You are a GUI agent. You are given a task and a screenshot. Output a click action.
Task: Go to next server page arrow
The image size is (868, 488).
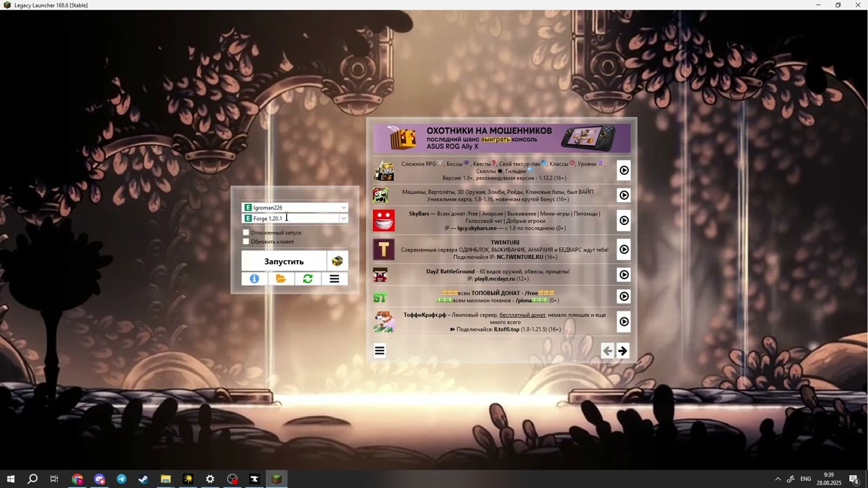pos(623,350)
